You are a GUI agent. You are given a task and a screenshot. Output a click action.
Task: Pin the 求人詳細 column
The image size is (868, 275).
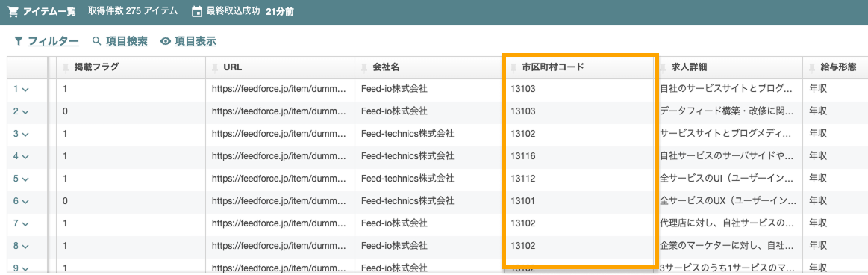tap(664, 68)
